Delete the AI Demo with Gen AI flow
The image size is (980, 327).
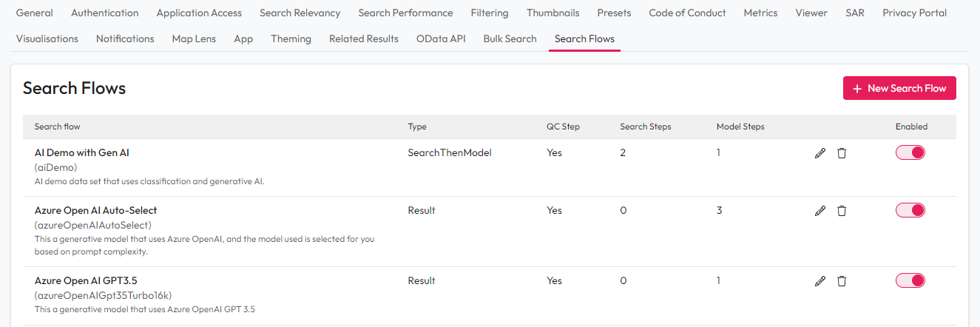841,153
